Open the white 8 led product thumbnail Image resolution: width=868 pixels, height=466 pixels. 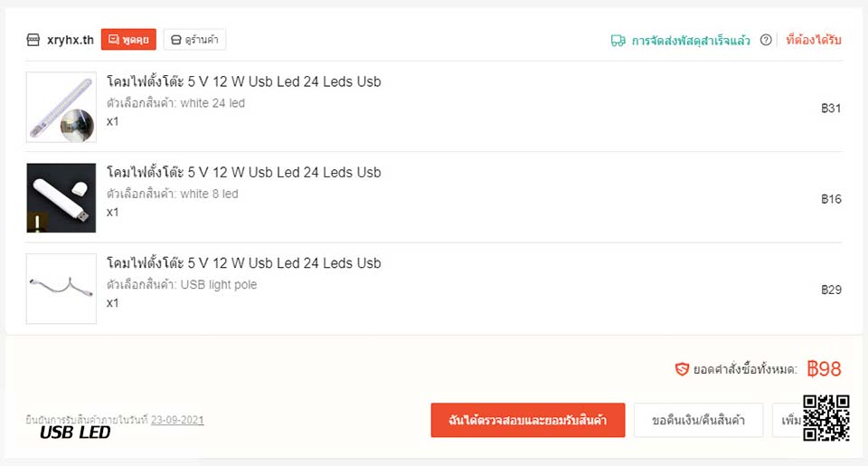tap(61, 198)
